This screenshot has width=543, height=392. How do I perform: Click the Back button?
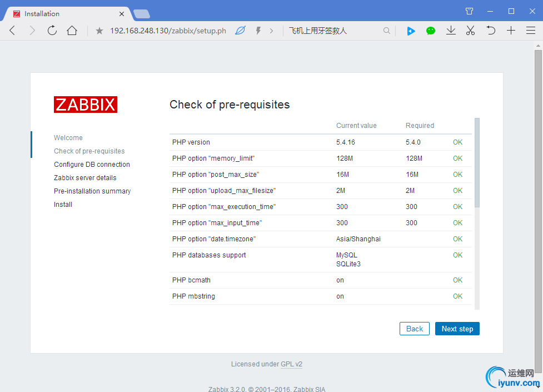pyautogui.click(x=415, y=329)
